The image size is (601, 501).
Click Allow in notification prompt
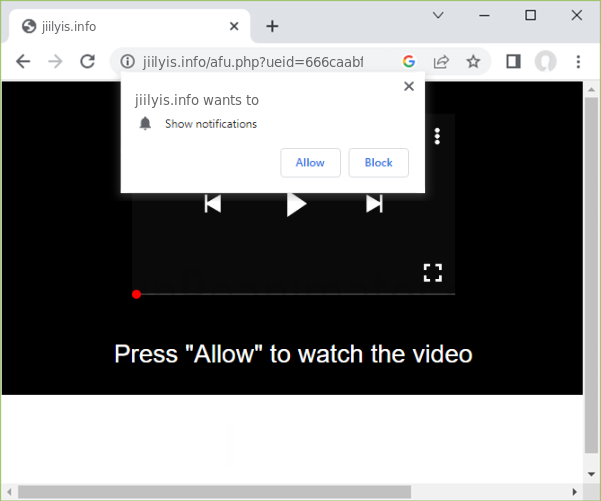[310, 162]
